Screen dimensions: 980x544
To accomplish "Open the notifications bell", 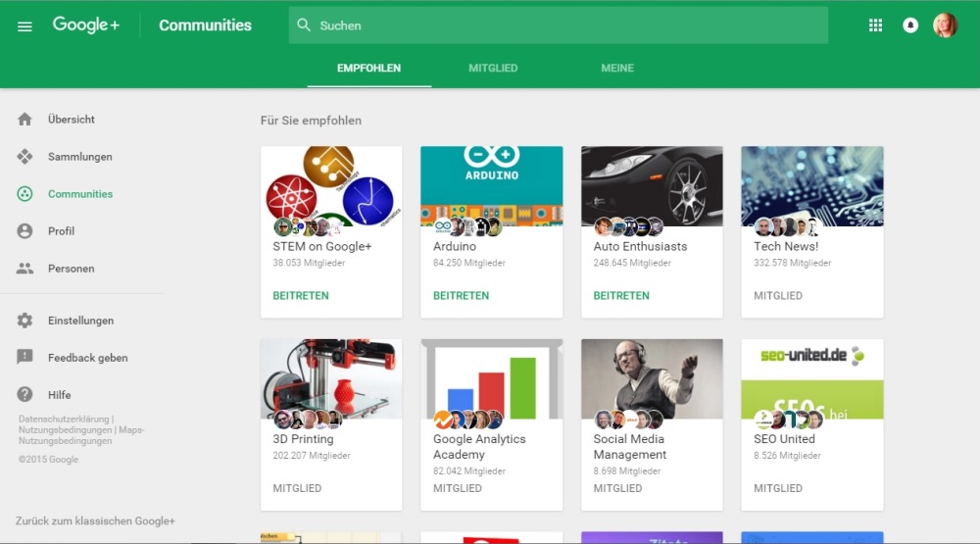I will click(910, 25).
